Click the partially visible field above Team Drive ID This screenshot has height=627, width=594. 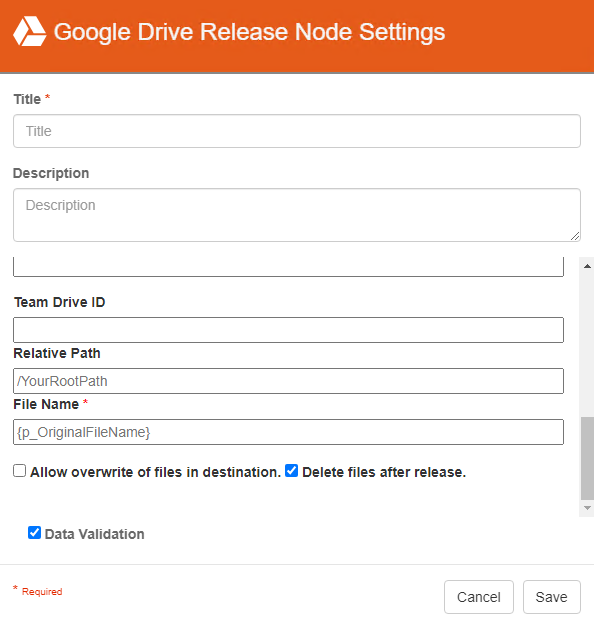pos(288,266)
